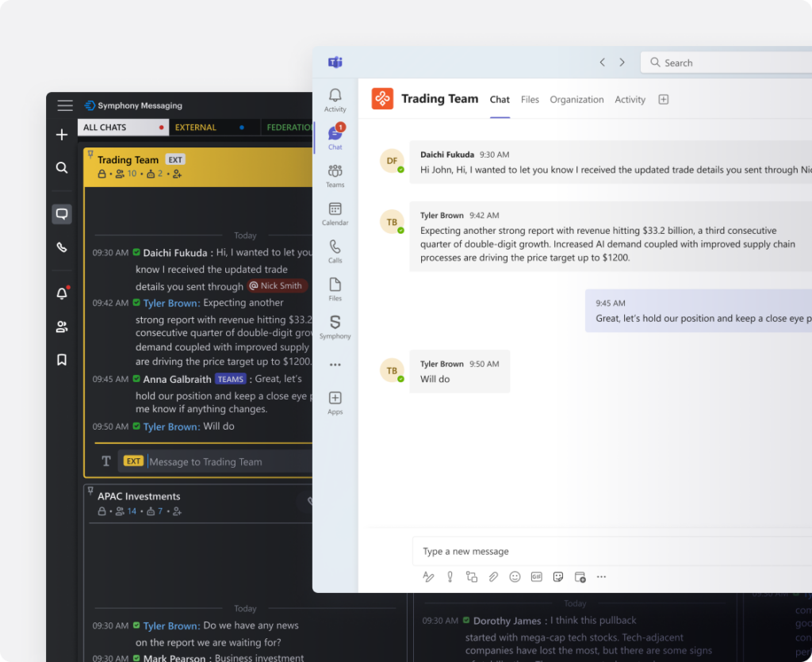Open Symphony notifications bell
Viewport: 812px width, 662px height.
tap(62, 293)
